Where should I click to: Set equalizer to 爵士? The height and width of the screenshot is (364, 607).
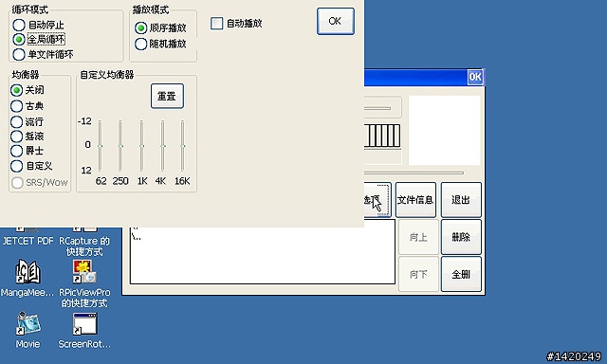coord(16,151)
